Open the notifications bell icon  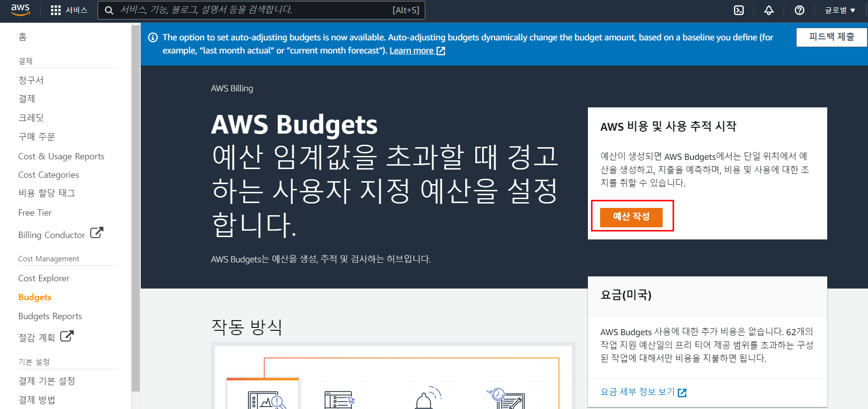769,10
